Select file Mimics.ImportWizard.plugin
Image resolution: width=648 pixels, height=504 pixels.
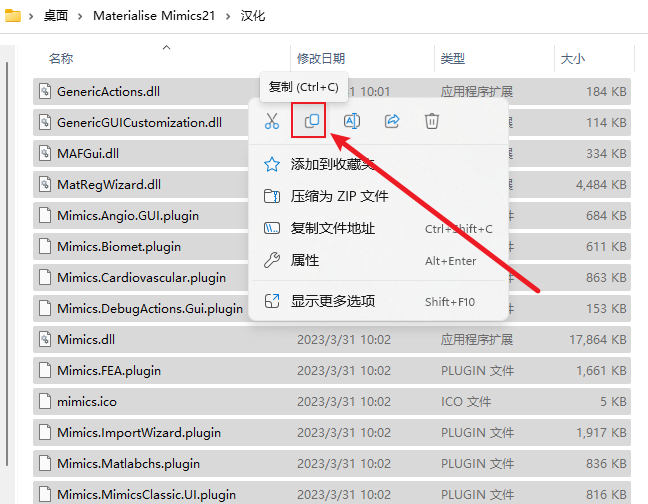(x=139, y=432)
